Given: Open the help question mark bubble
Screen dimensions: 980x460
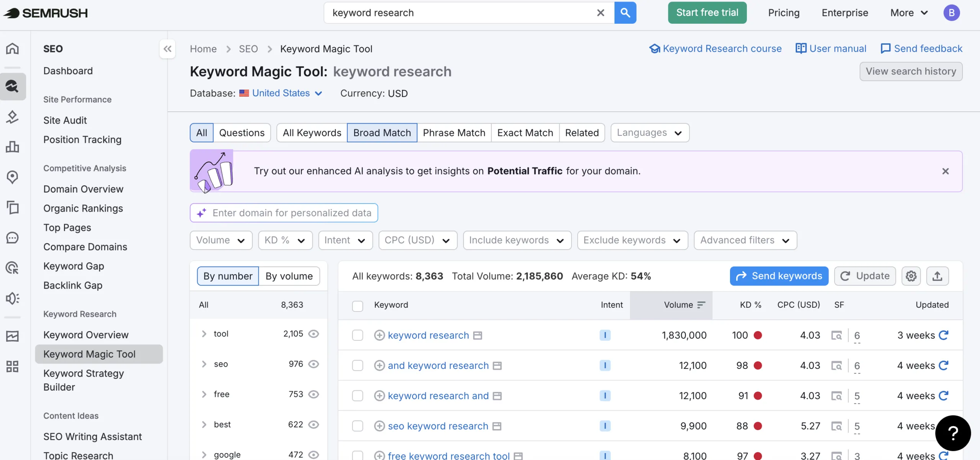Looking at the screenshot, I should coord(953,433).
